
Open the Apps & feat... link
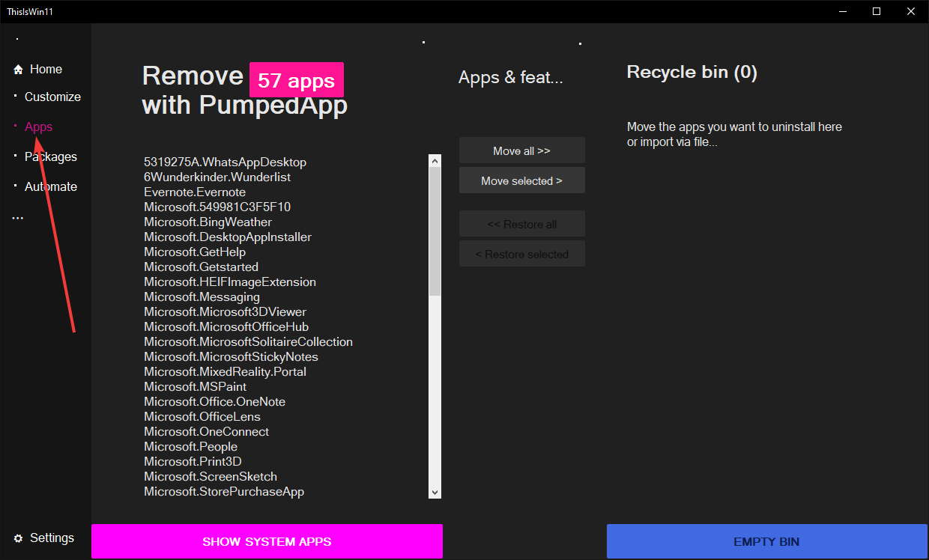(511, 77)
